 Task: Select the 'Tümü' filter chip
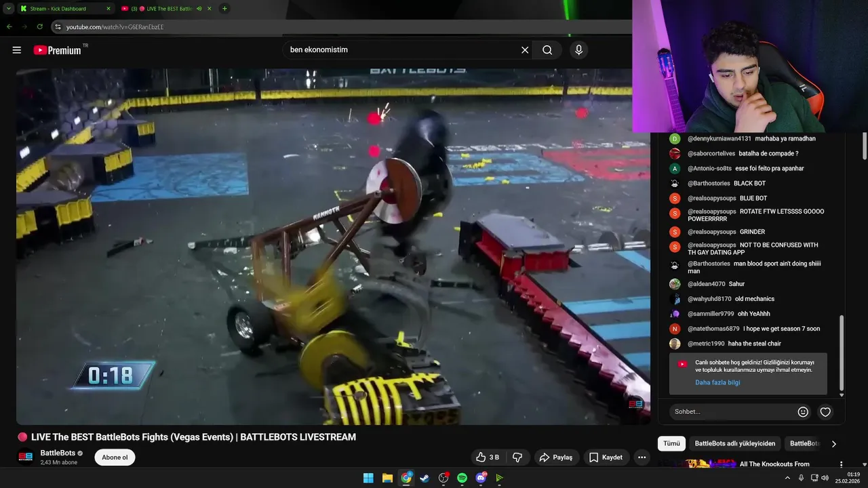coord(671,443)
